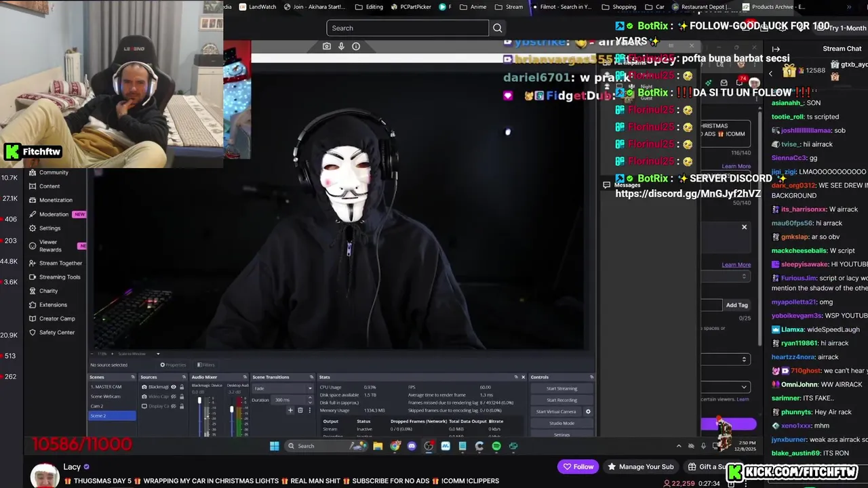Click Start Streaming in OBS Controls
Screen dimensions: 868x488
[x=561, y=388]
